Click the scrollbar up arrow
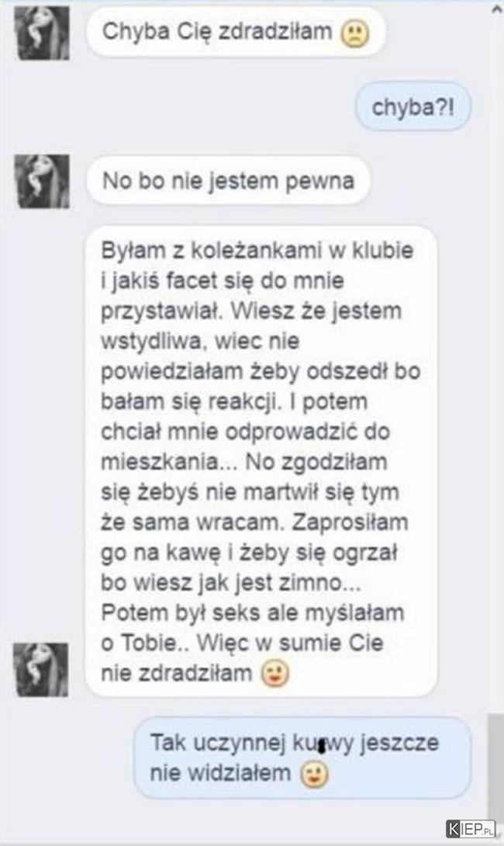The height and width of the screenshot is (846, 504). [x=496, y=9]
